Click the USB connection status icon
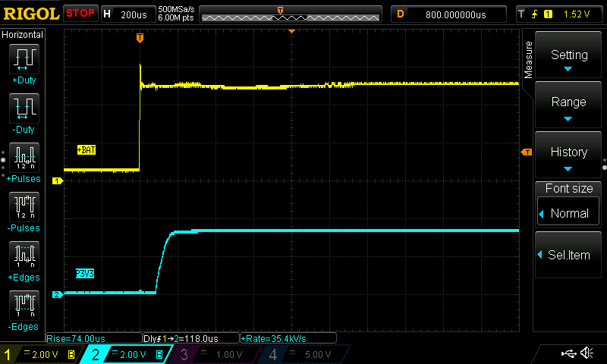Image resolution: width=607 pixels, height=364 pixels. pos(568,353)
